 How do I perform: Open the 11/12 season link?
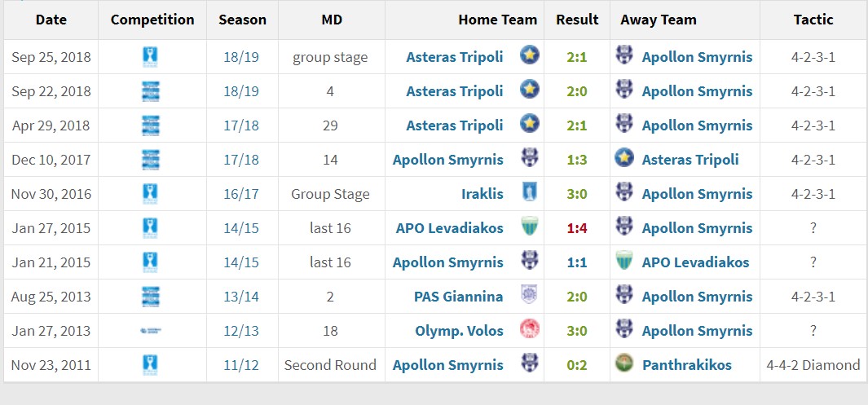click(x=241, y=365)
